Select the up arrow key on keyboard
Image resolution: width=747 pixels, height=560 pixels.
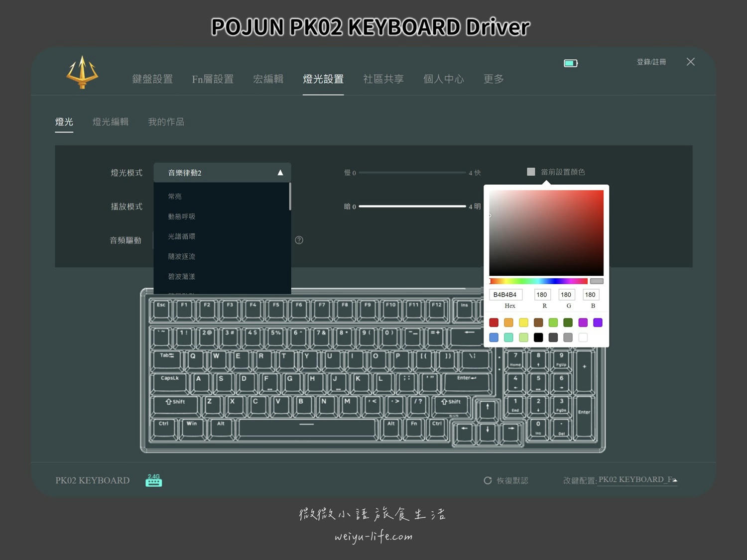pos(487,410)
